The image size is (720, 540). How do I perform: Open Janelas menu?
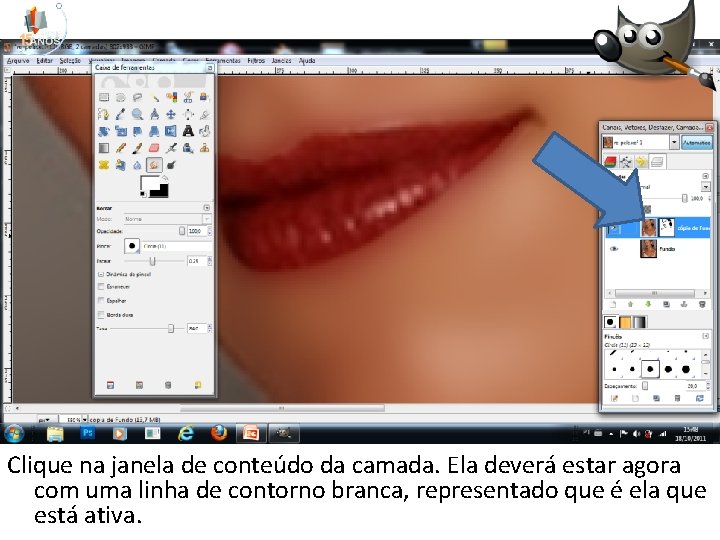tap(281, 61)
